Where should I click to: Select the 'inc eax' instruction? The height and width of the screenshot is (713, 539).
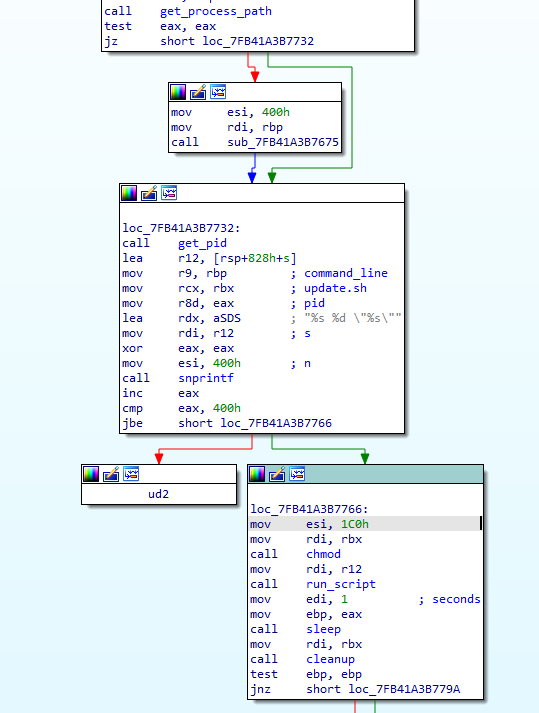(x=161, y=393)
